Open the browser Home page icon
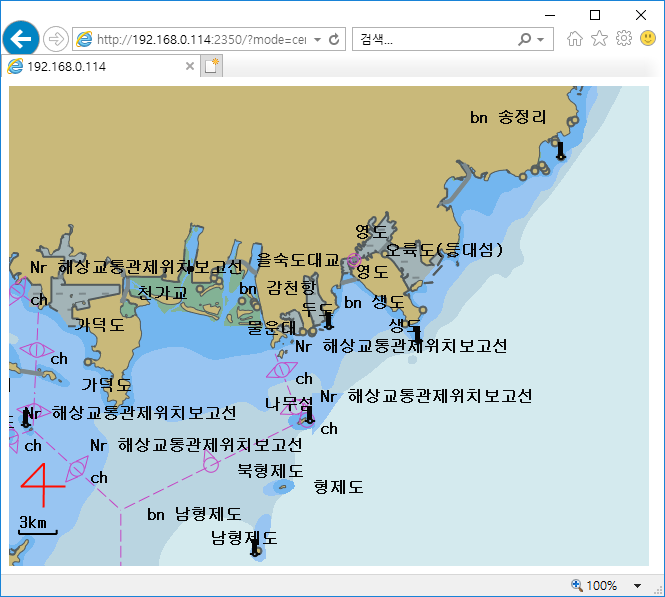665x597 pixels. click(x=575, y=39)
